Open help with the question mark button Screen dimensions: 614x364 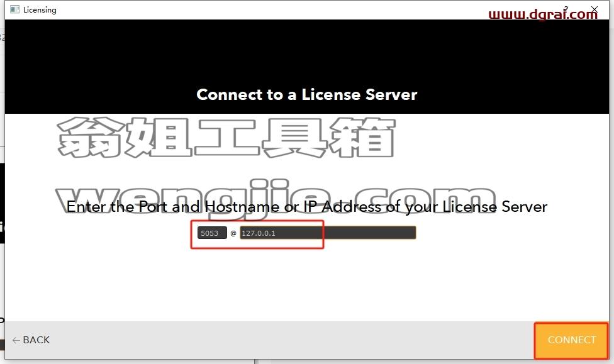(x=566, y=9)
